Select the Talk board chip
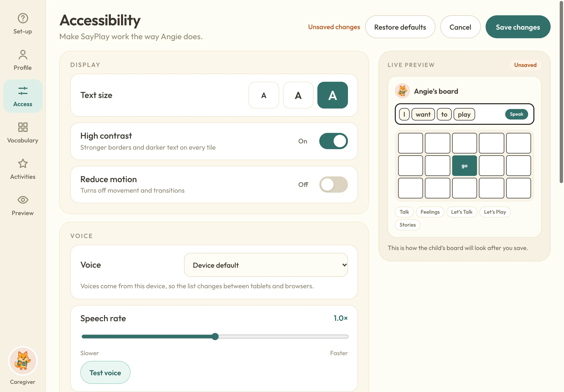 coord(404,212)
